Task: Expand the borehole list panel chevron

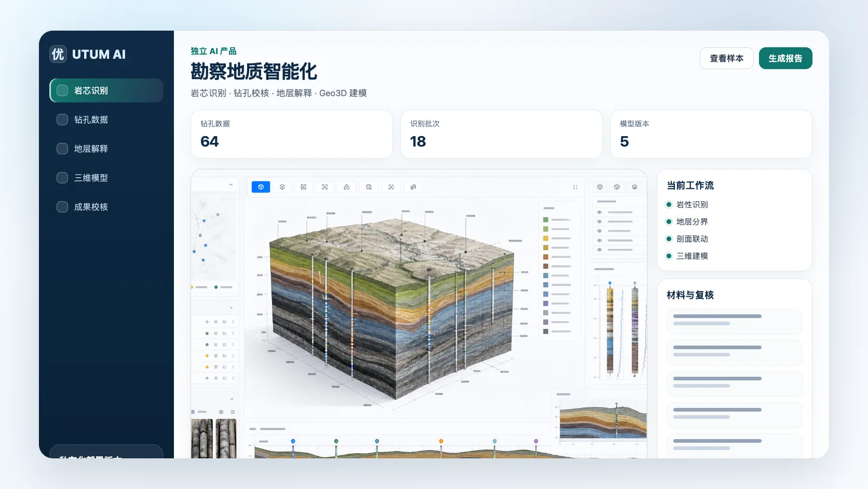Action: click(231, 308)
